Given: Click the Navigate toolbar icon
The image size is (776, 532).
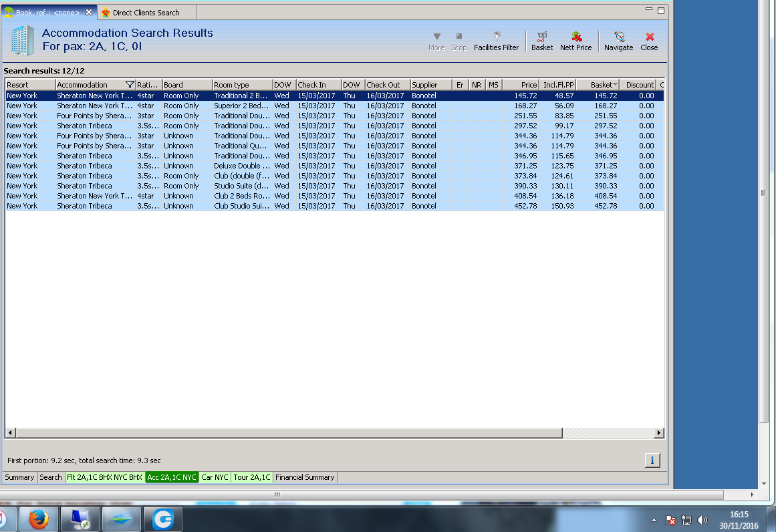Looking at the screenshot, I should pos(618,41).
